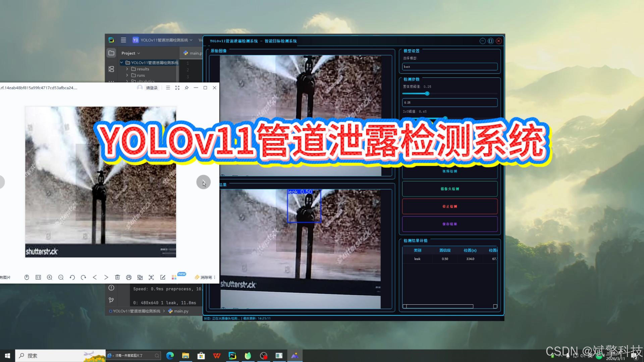Expand the runs folder in project tree
Screen dimensions: 644x362
tap(127, 75)
